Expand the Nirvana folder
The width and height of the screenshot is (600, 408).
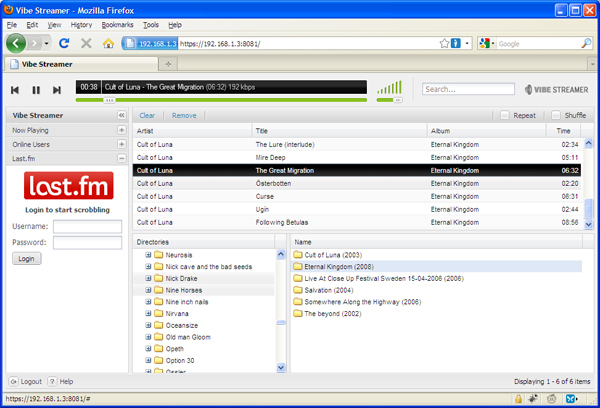pos(148,313)
